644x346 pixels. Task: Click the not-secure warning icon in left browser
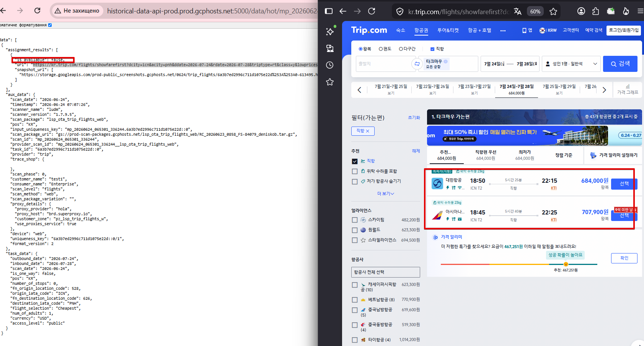tap(58, 11)
